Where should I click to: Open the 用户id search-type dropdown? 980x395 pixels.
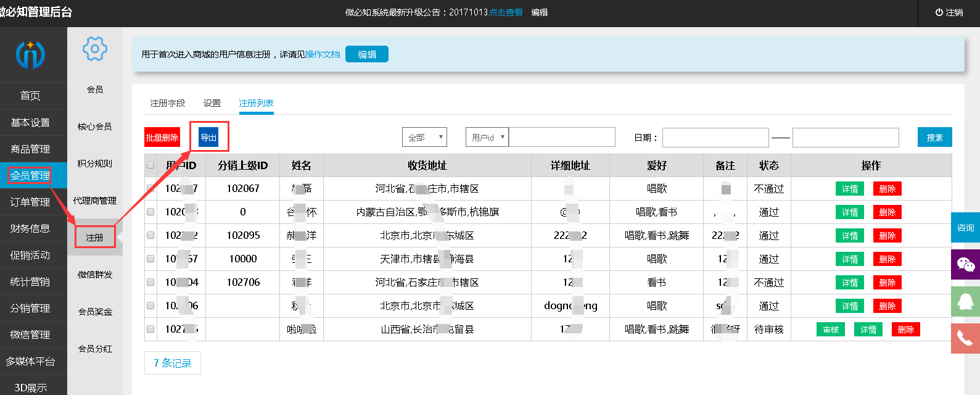coord(487,137)
